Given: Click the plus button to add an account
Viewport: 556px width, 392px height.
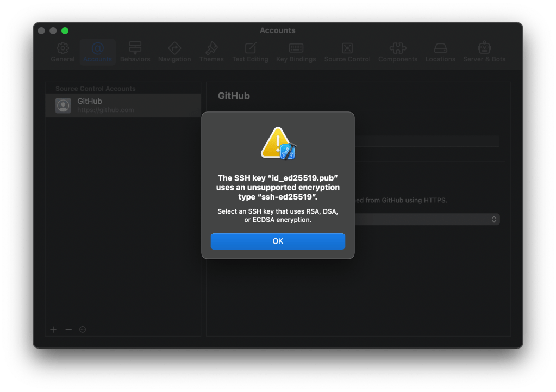Looking at the screenshot, I should (x=53, y=329).
